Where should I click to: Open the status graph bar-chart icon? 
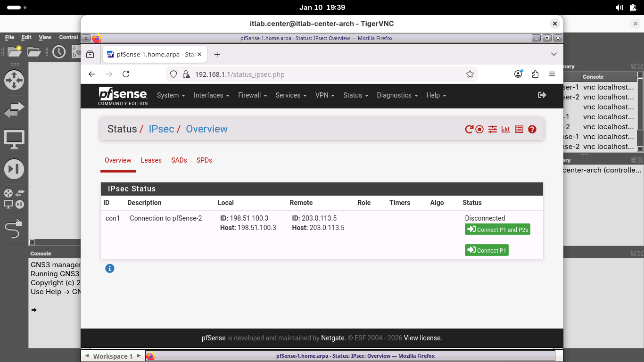(506, 129)
